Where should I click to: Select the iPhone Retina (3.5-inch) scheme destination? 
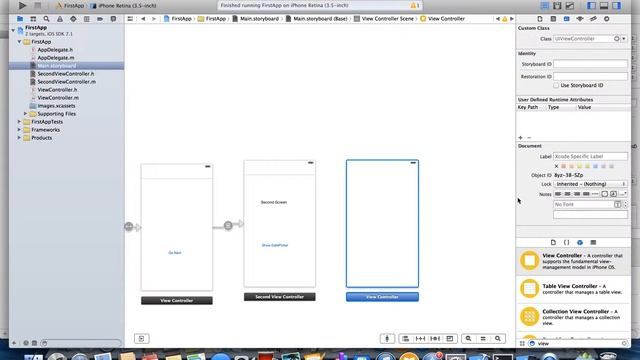point(127,6)
